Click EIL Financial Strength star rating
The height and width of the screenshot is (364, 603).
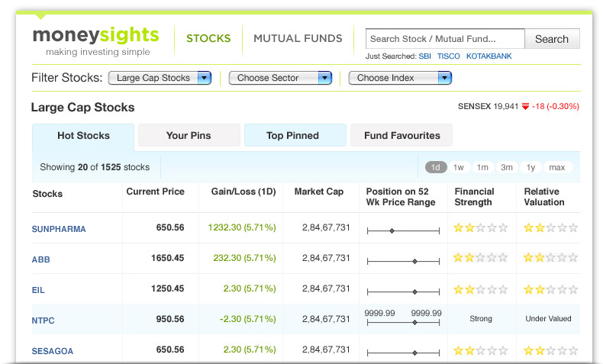(x=481, y=289)
